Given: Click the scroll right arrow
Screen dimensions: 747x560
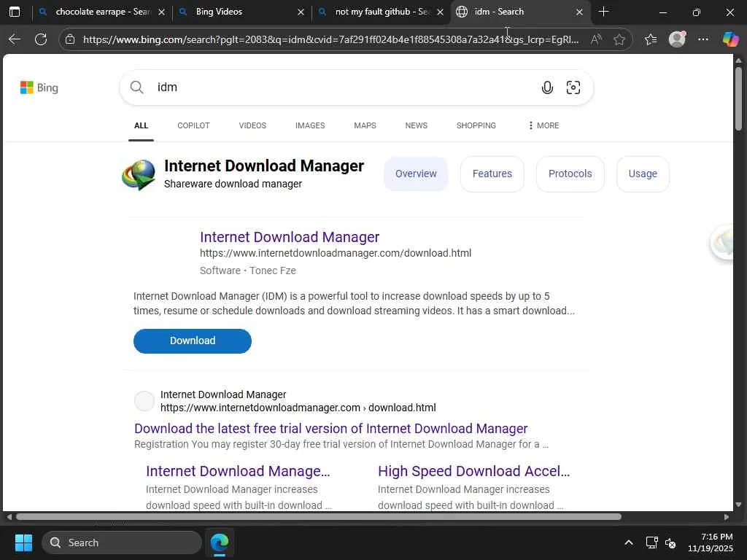Looking at the screenshot, I should click(x=727, y=517).
